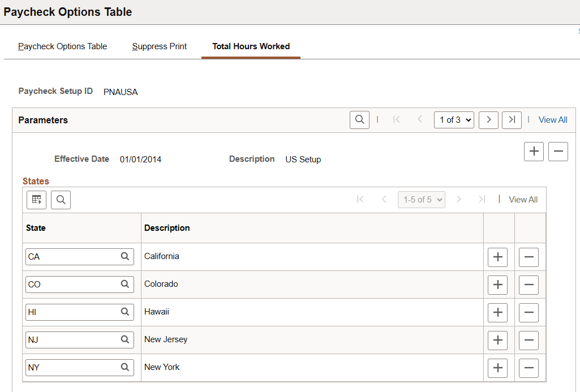Remove the Colorado row with minus button
The width and height of the screenshot is (580, 392).
(529, 285)
